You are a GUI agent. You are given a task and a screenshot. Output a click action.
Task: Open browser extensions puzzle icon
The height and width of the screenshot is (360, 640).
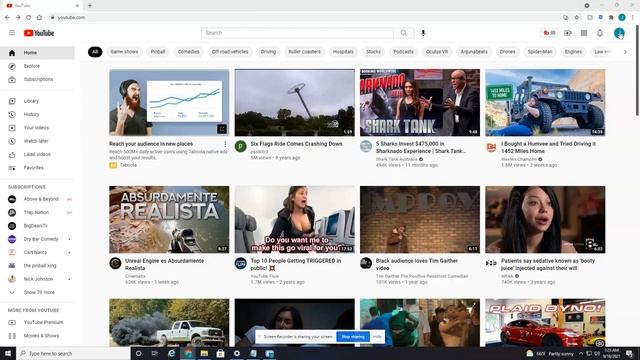click(611, 18)
